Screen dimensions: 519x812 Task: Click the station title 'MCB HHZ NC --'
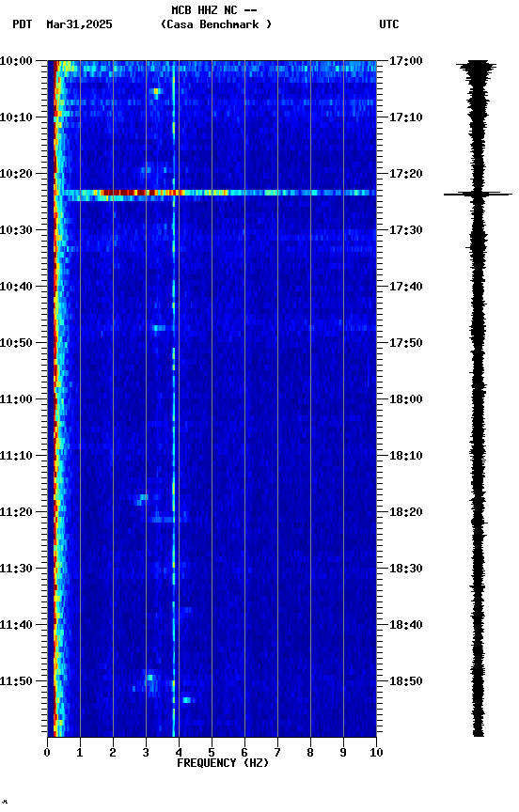[x=214, y=10]
